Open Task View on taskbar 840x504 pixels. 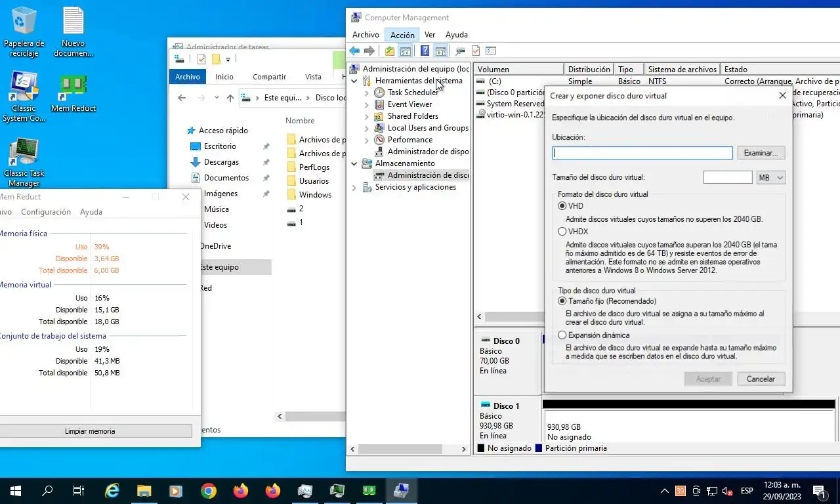point(79,490)
